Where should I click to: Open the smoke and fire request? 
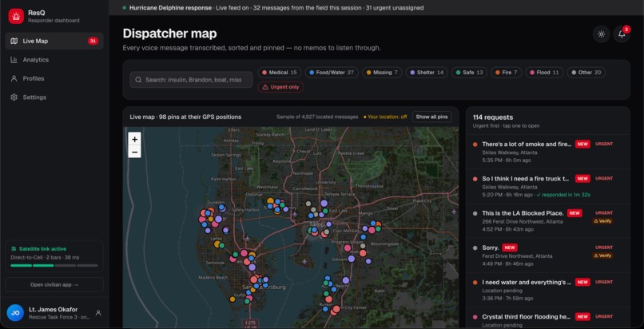point(548,152)
